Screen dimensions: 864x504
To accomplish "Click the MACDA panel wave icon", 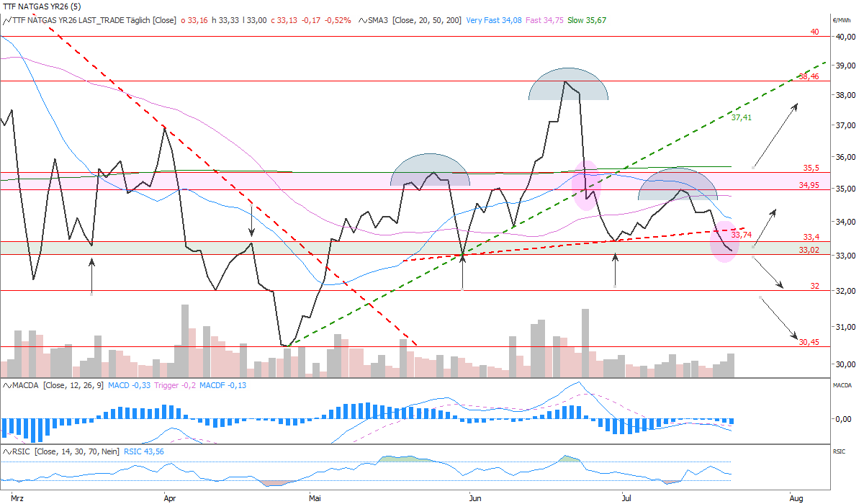I will (6, 386).
